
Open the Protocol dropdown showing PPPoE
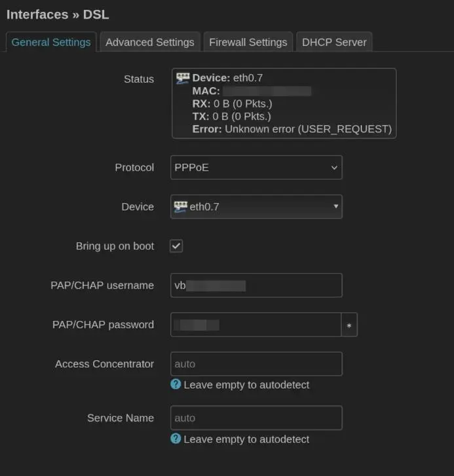(256, 168)
